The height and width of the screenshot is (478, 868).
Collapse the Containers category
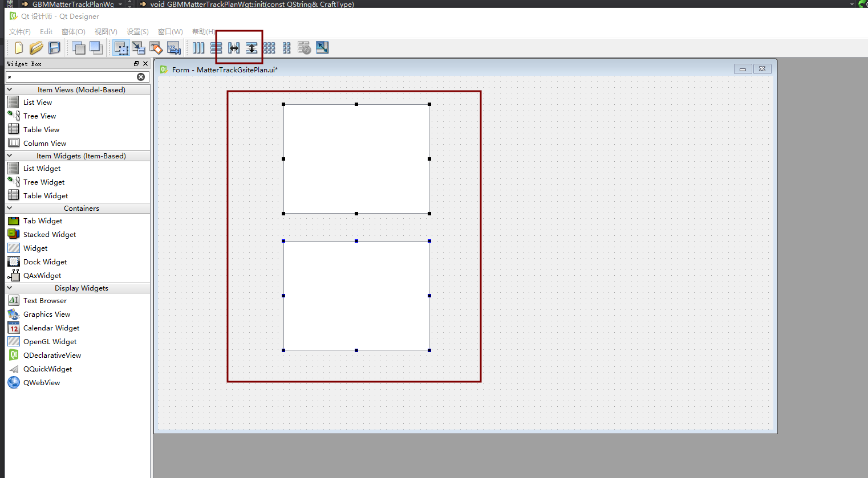click(9, 208)
